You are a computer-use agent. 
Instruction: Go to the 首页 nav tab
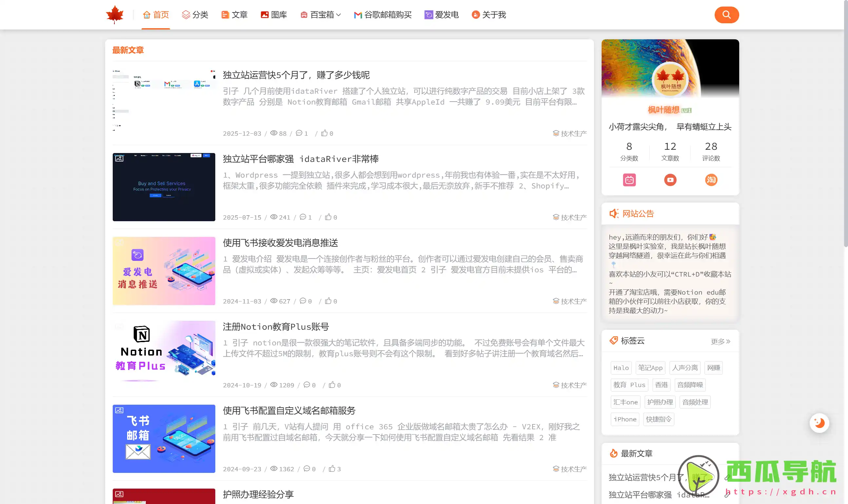[156, 15]
